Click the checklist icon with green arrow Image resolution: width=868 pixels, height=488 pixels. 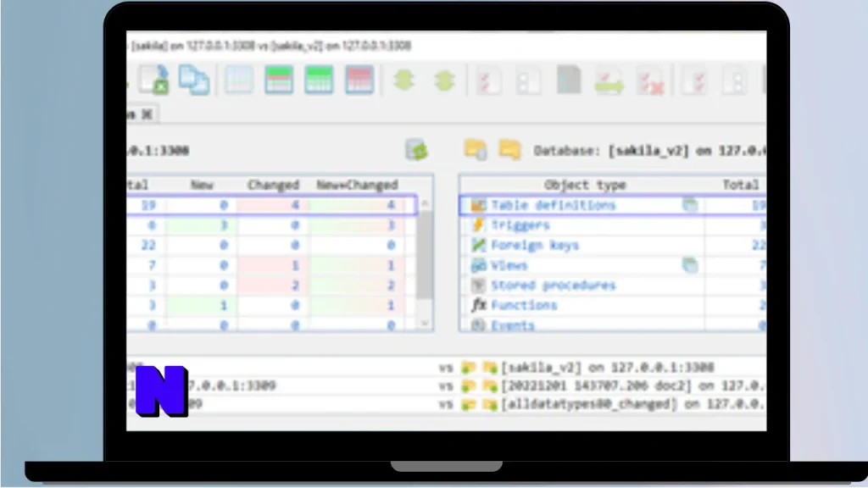pos(609,80)
